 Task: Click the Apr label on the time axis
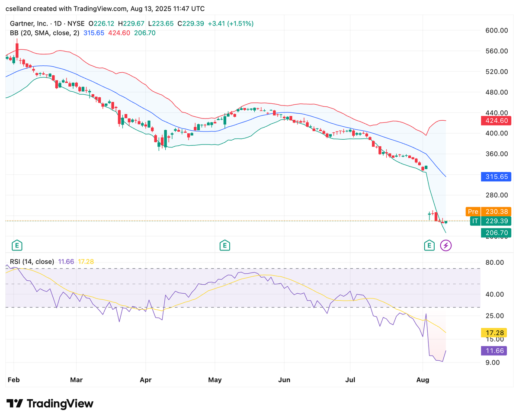[145, 380]
